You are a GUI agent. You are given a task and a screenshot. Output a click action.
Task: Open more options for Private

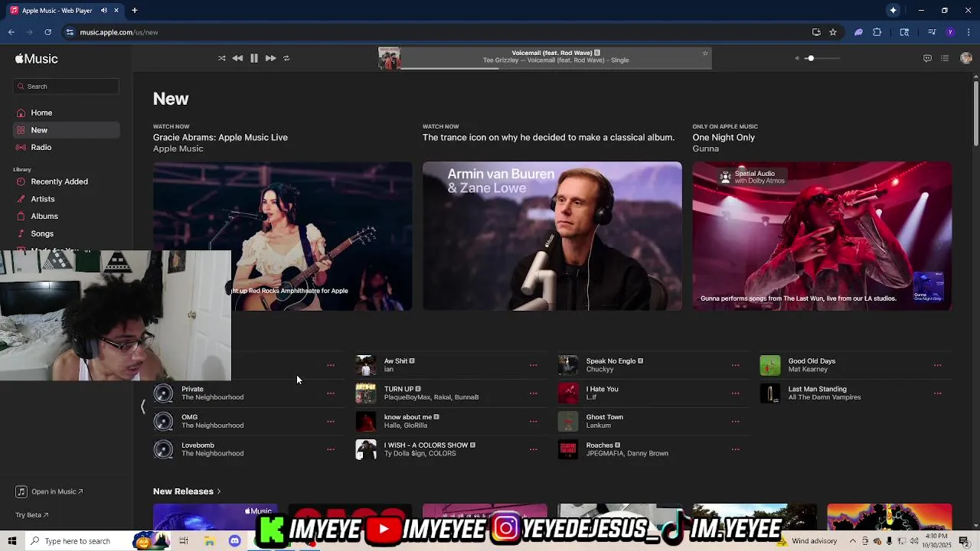[331, 393]
